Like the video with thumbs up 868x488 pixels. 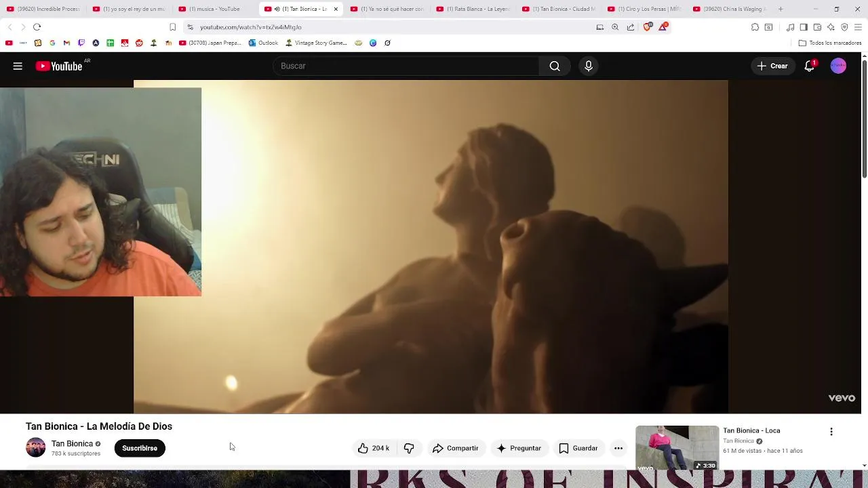tap(374, 448)
